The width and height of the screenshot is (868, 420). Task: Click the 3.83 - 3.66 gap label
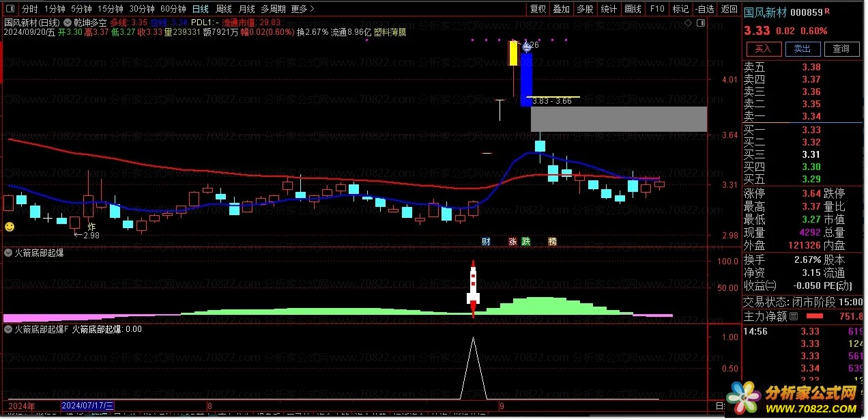pos(553,101)
